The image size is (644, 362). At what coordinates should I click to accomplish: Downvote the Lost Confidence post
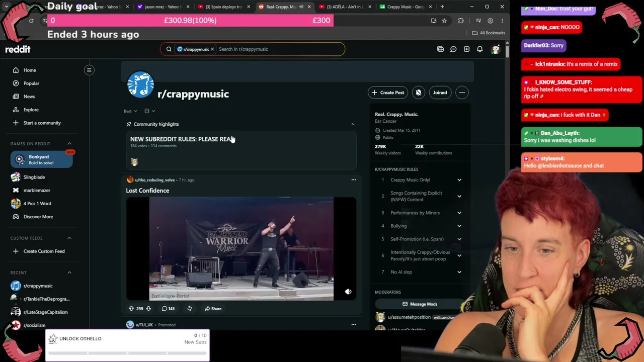tap(148, 309)
